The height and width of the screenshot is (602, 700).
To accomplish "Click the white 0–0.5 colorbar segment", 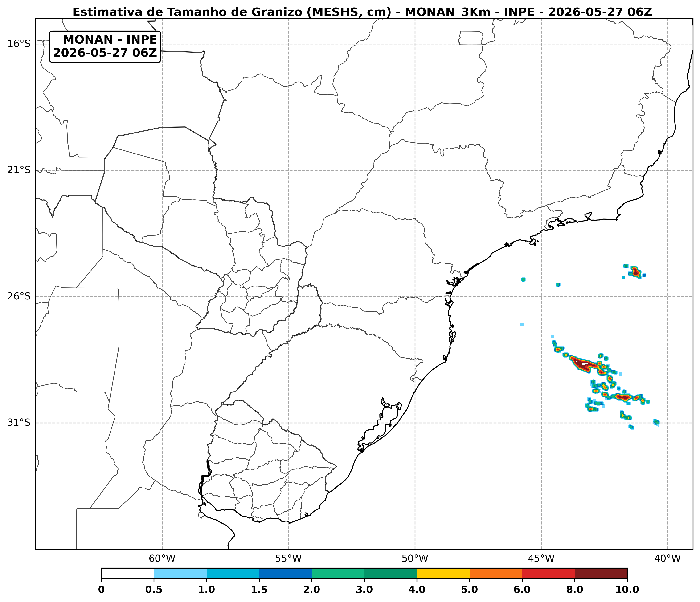I will pos(128,573).
